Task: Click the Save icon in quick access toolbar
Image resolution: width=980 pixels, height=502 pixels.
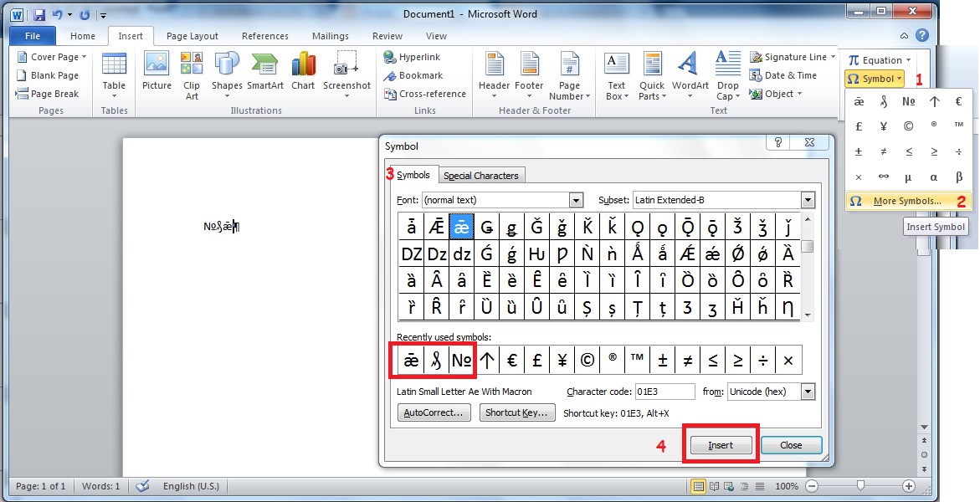Action: click(39, 14)
